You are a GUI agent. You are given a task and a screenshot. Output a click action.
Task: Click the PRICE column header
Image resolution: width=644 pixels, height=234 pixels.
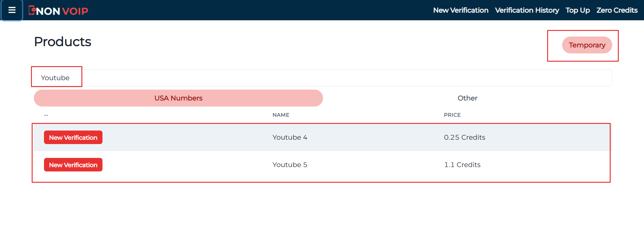[x=452, y=115]
